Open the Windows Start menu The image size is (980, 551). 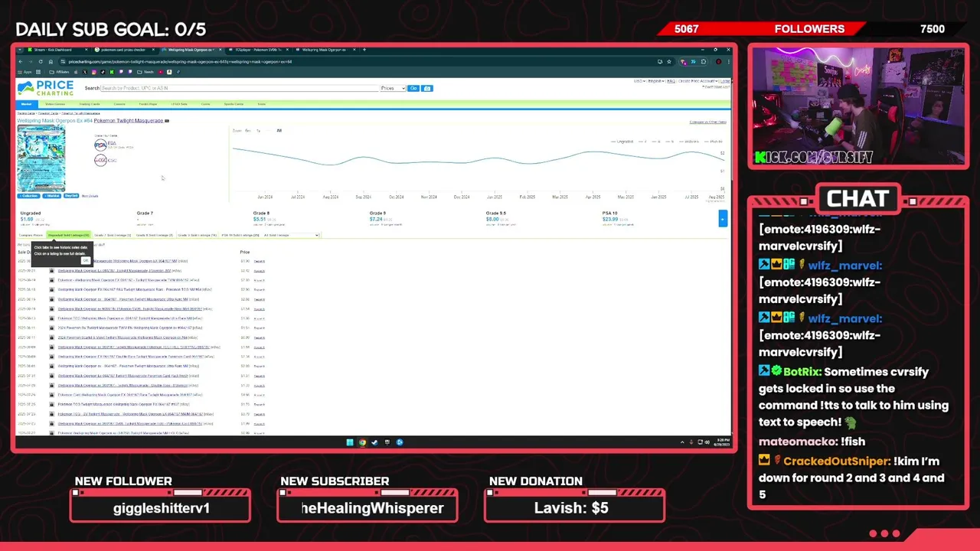coord(350,442)
